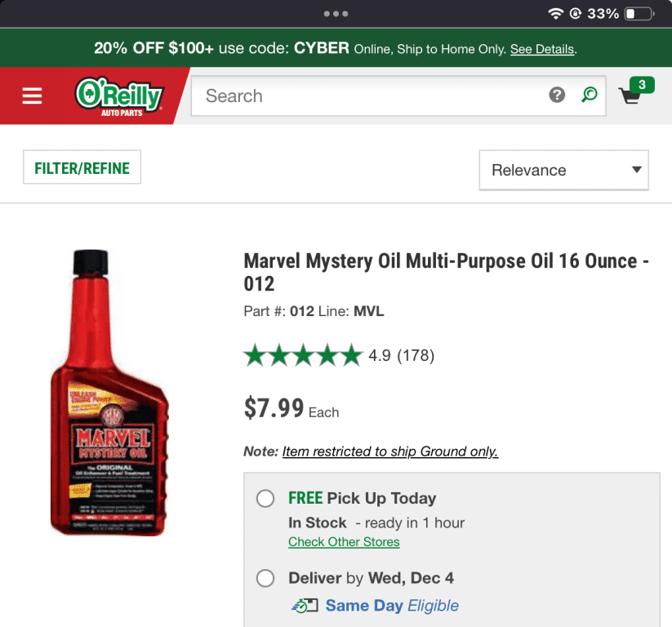Tap the battery status icon
The image size is (672, 627).
639,14
